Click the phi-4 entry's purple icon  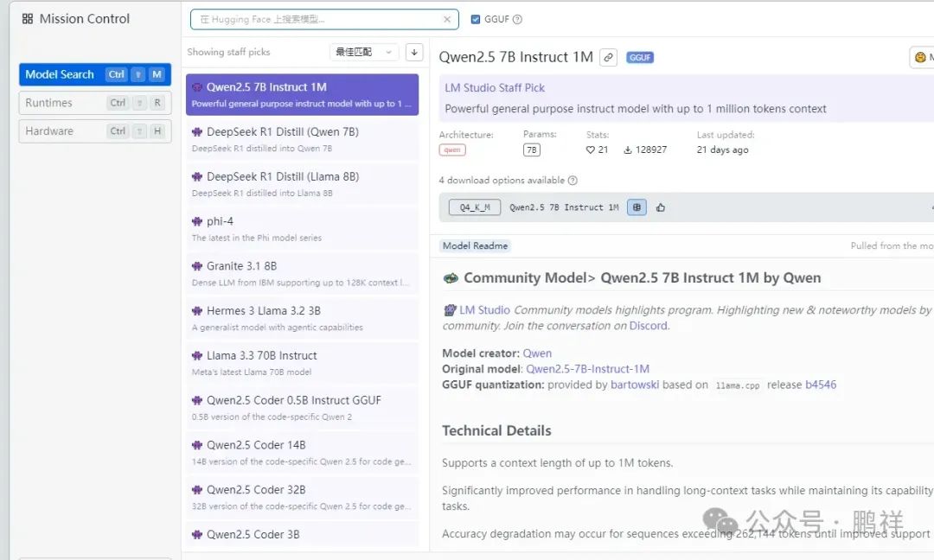(x=197, y=221)
